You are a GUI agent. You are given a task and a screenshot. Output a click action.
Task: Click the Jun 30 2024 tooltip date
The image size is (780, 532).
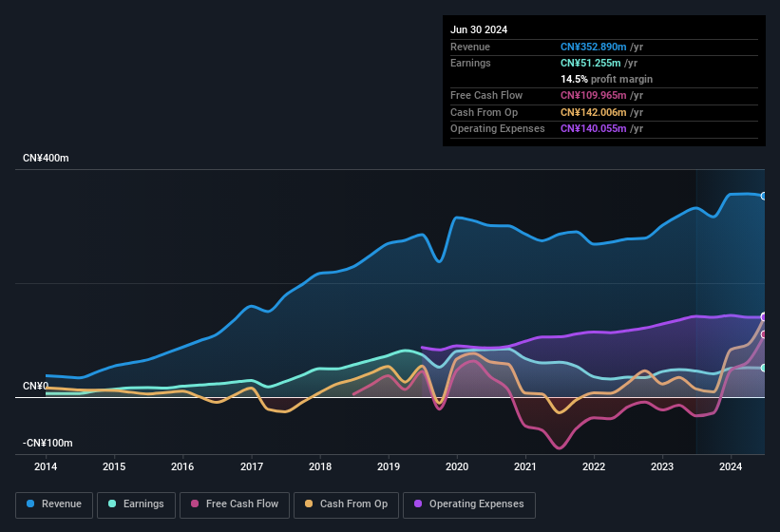coord(479,29)
